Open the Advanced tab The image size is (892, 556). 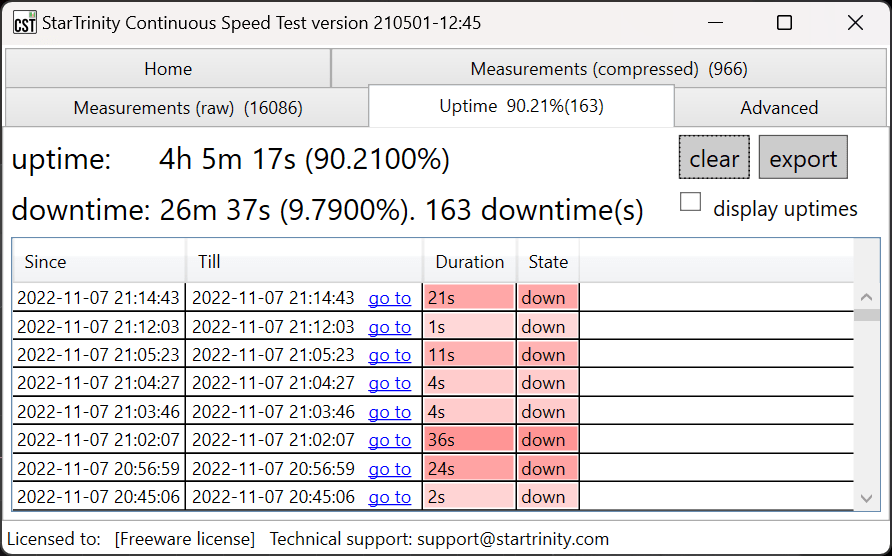pyautogui.click(x=779, y=108)
